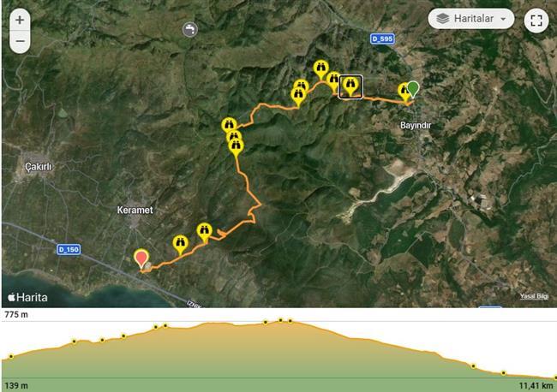This screenshot has width=557, height=392.
Task: Click the Bayındır town label
Action: (x=416, y=125)
